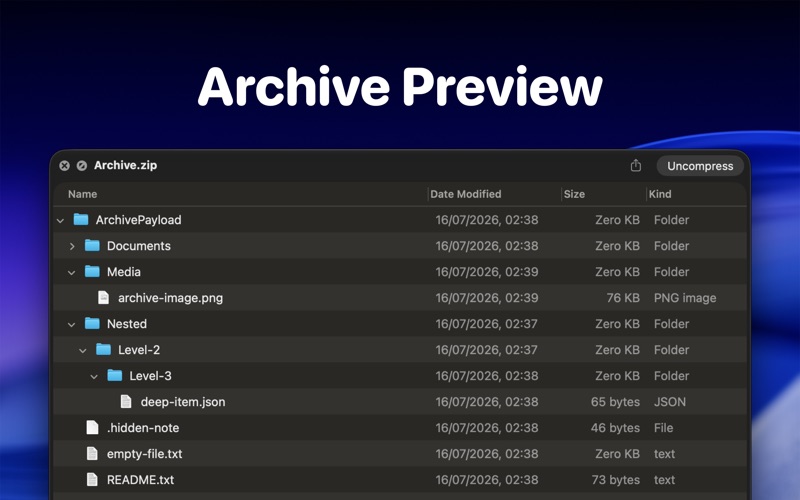Viewport: 800px width, 500px height.
Task: Click the 76 KB size value
Action: pyautogui.click(x=623, y=298)
